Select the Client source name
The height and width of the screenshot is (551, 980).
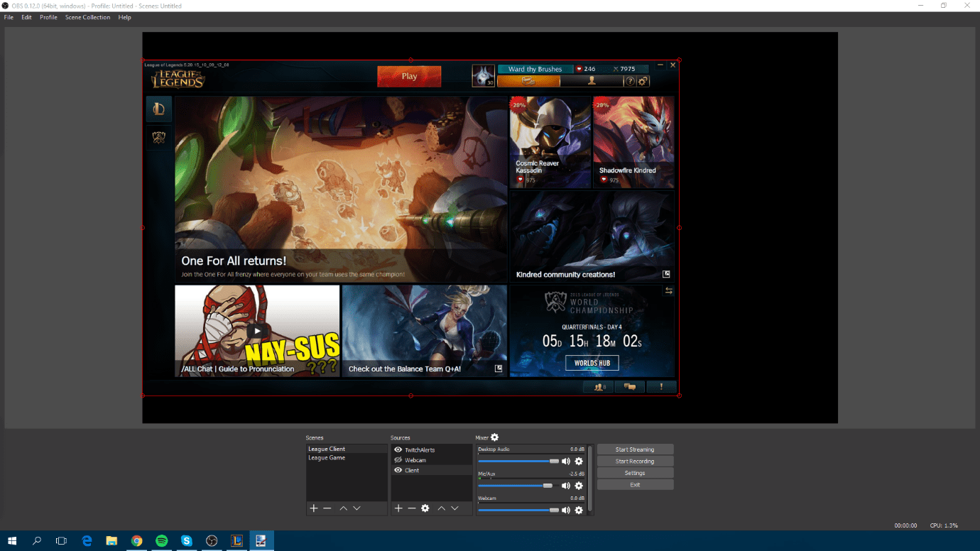[412, 470]
